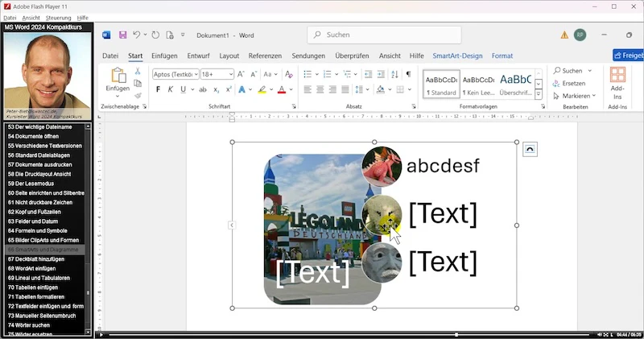
Task: Click the Suchen search field in title bar
Action: (x=385, y=35)
